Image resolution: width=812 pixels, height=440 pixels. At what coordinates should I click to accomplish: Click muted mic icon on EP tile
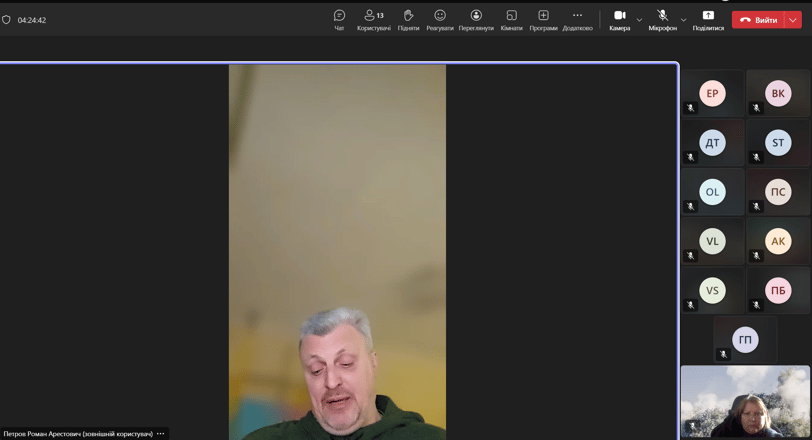[x=690, y=108]
